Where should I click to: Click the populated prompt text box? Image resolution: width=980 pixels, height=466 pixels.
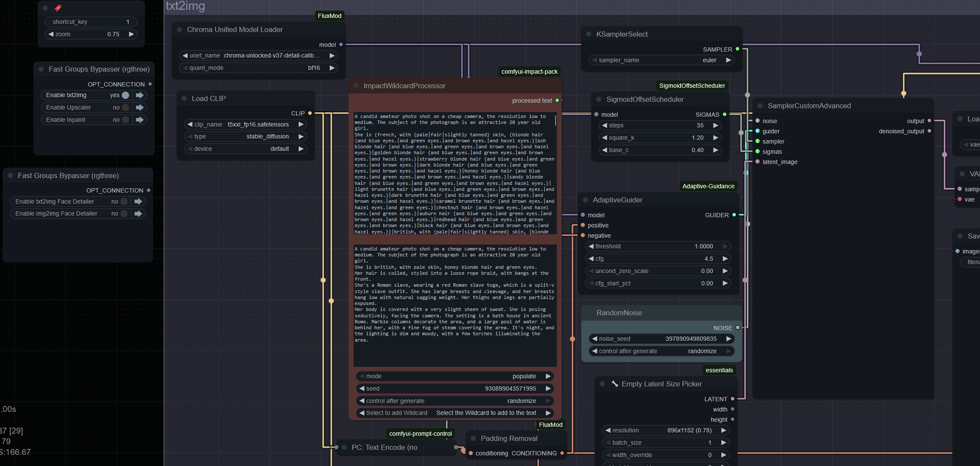click(455, 305)
